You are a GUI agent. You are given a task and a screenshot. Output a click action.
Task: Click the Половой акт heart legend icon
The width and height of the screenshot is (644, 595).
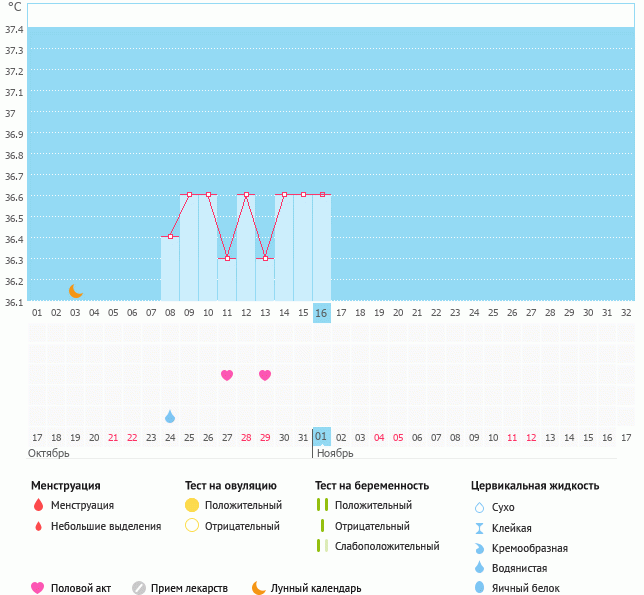(38, 588)
